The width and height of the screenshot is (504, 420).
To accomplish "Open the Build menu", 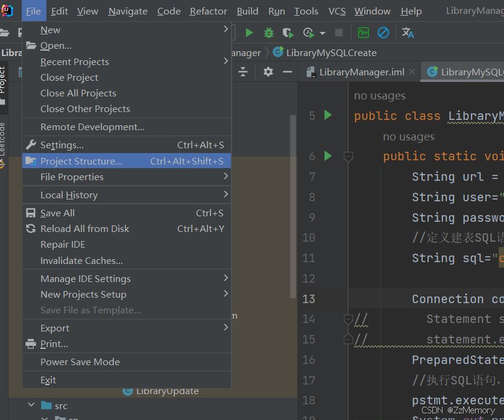I will pyautogui.click(x=248, y=11).
